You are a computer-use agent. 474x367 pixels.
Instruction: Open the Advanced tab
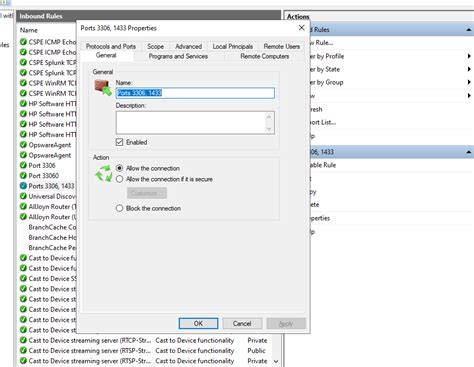coord(188,46)
